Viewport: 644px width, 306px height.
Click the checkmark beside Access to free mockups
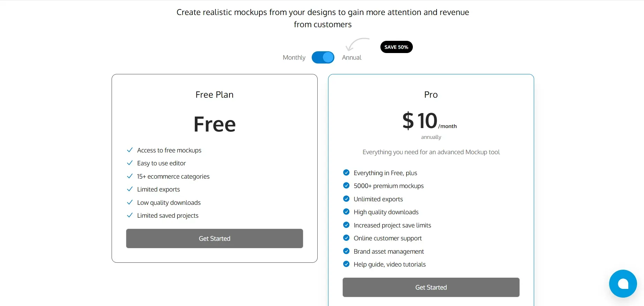[130, 150]
